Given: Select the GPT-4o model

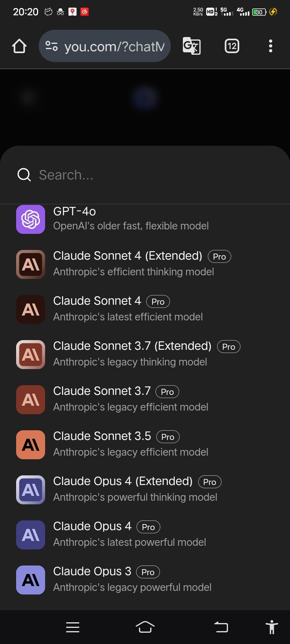Looking at the screenshot, I should [x=145, y=219].
